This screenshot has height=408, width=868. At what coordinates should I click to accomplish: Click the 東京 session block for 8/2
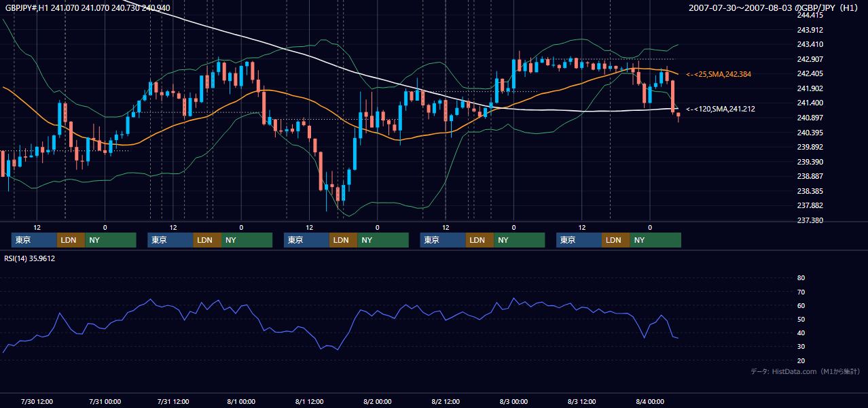click(443, 240)
